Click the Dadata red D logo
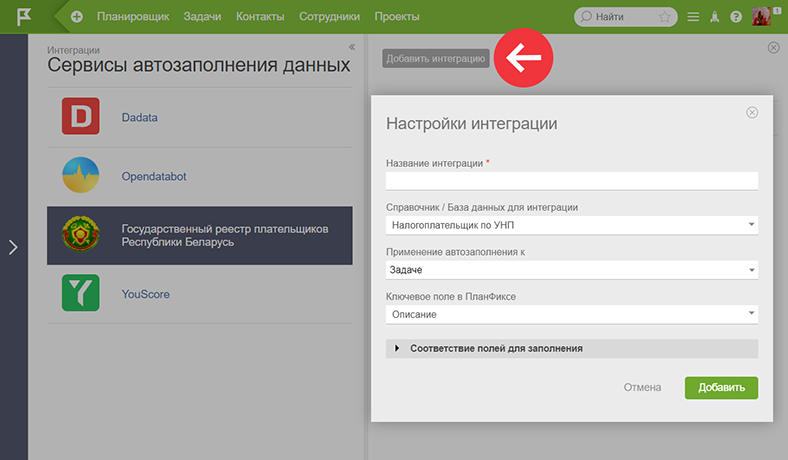Image resolution: width=788 pixels, height=460 pixels. [x=80, y=116]
